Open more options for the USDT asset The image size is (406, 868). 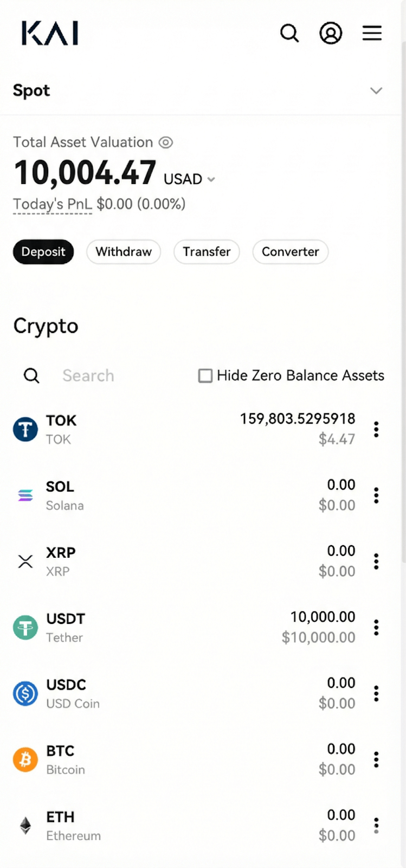[x=376, y=628]
